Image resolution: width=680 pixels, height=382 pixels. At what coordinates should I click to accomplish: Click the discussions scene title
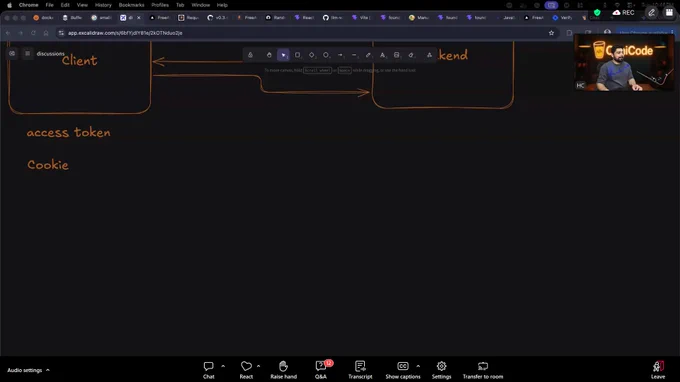coord(50,54)
